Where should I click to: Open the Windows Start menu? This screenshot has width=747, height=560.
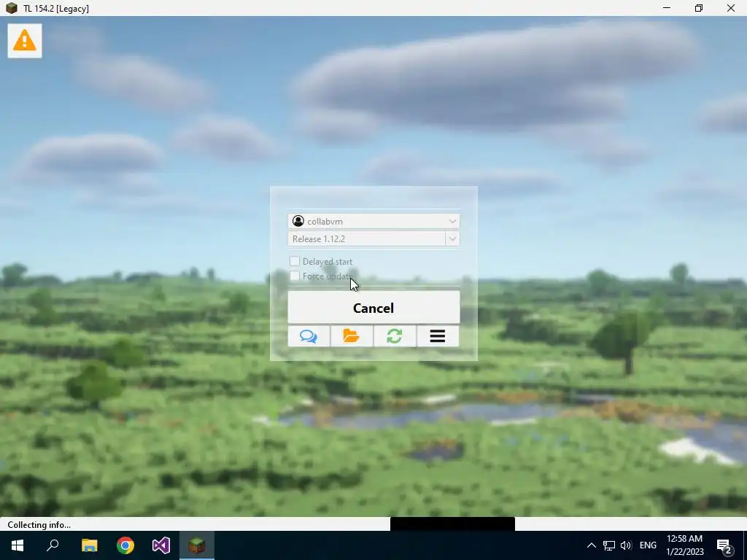click(x=18, y=545)
